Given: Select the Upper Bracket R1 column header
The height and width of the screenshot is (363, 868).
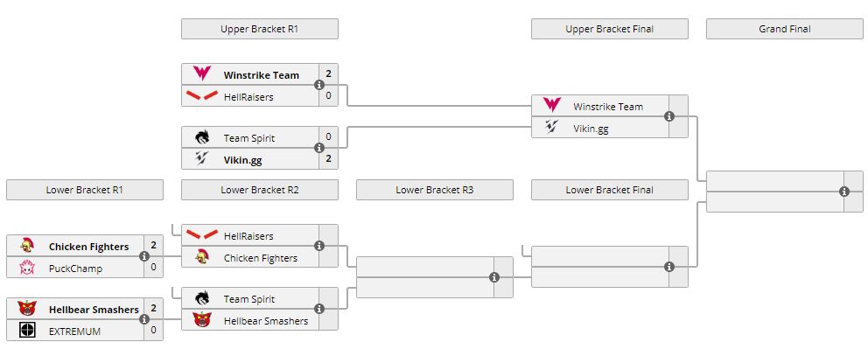Looking at the screenshot, I should coord(260,29).
